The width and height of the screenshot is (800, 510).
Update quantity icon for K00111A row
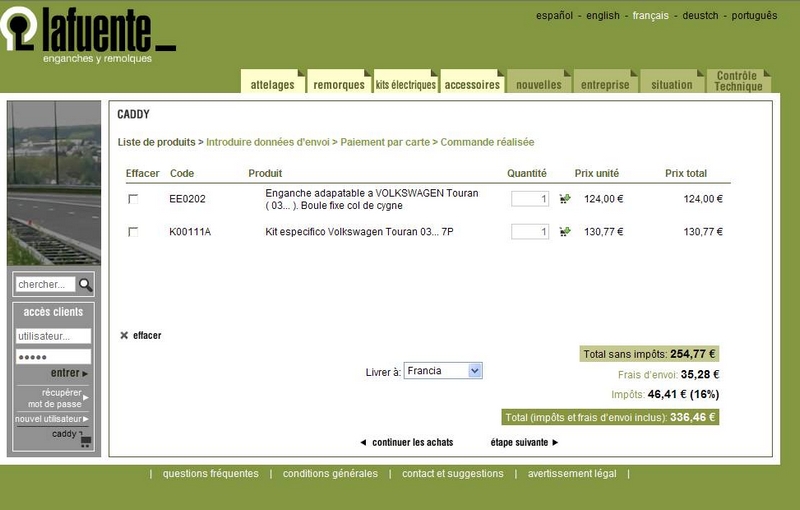[565, 232]
